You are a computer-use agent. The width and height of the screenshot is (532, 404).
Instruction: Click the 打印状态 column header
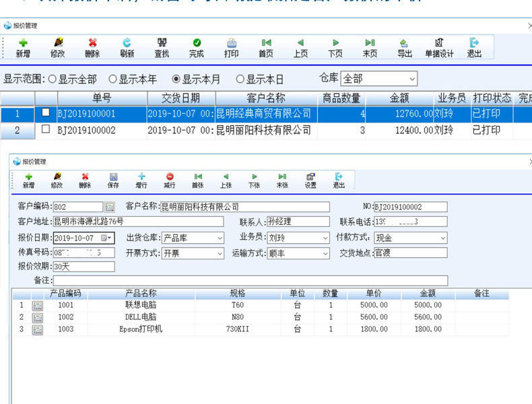click(492, 98)
